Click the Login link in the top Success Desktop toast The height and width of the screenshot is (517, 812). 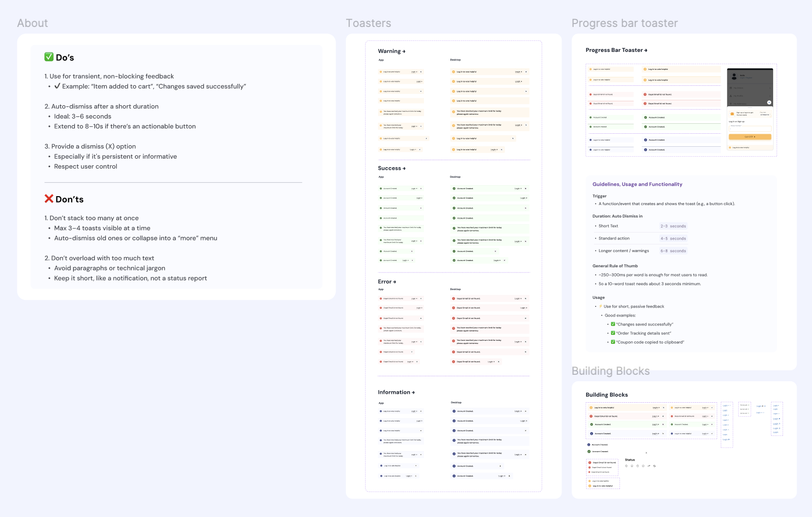click(x=518, y=189)
